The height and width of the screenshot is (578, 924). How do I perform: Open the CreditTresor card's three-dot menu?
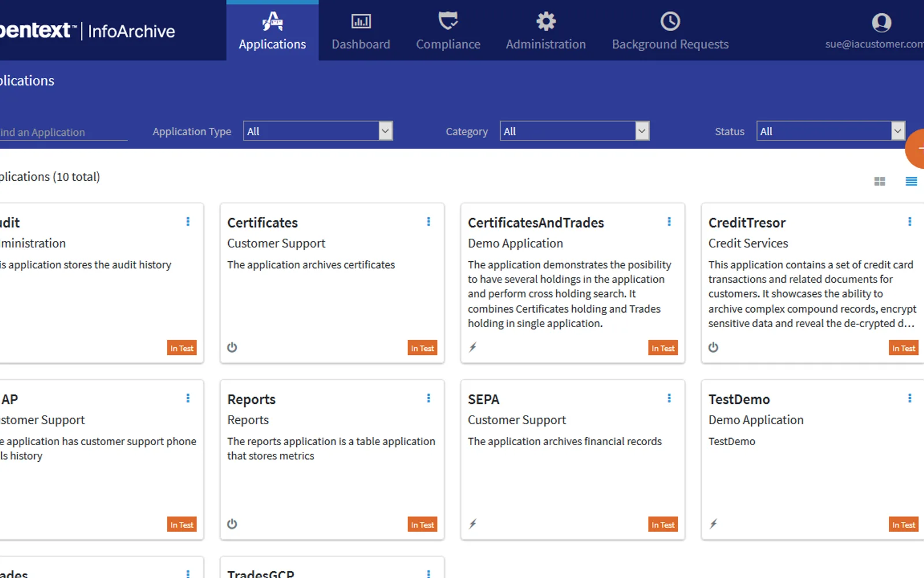910,221
